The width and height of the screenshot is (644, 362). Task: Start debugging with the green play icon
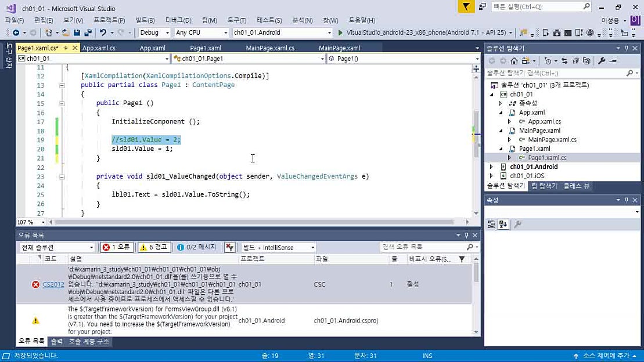(340, 33)
